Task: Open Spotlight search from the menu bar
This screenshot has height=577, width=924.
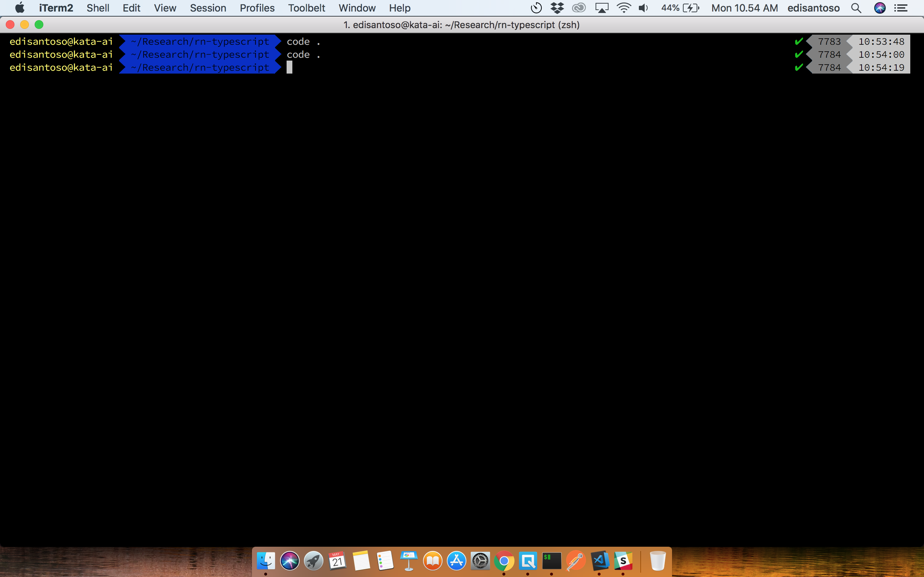Action: 856,8
